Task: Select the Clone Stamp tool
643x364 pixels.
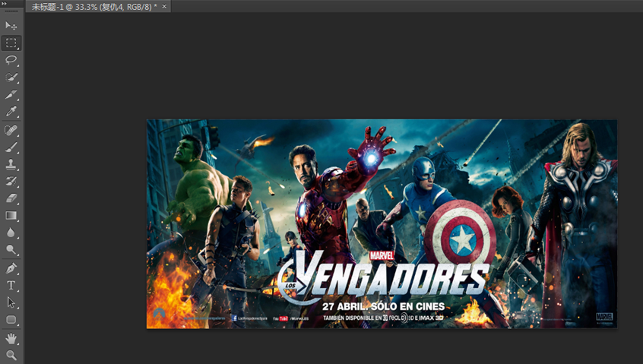Action: click(11, 164)
